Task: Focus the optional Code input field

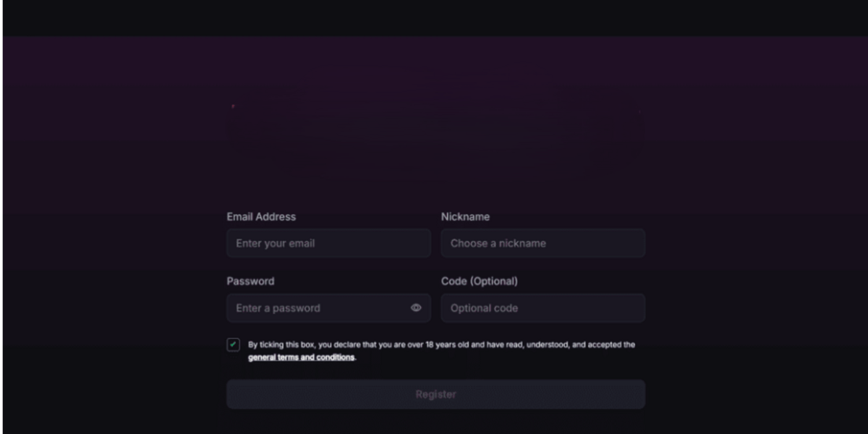Action: click(542, 308)
